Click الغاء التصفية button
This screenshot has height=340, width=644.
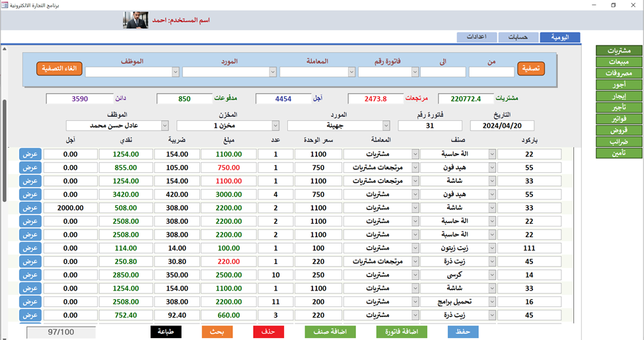click(x=59, y=69)
